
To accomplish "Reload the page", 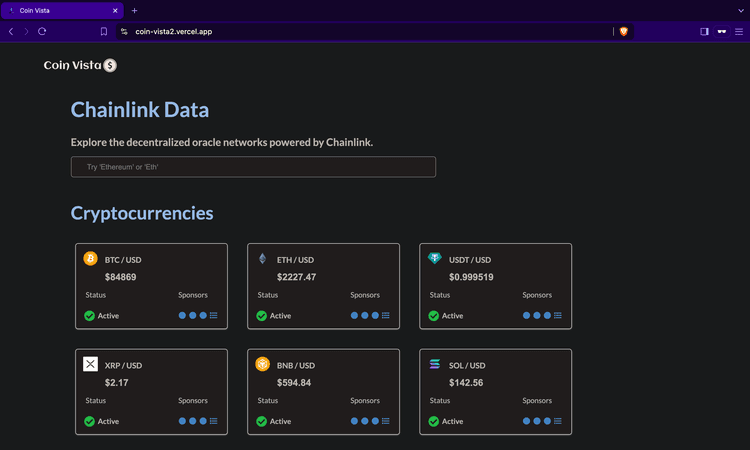I will pyautogui.click(x=42, y=32).
